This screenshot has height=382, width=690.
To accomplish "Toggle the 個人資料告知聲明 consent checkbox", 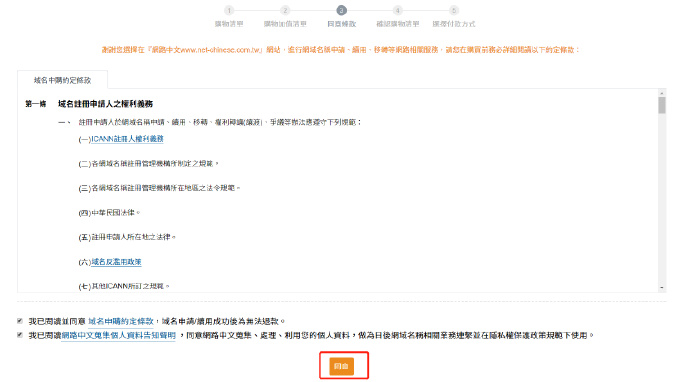I will pyautogui.click(x=20, y=335).
